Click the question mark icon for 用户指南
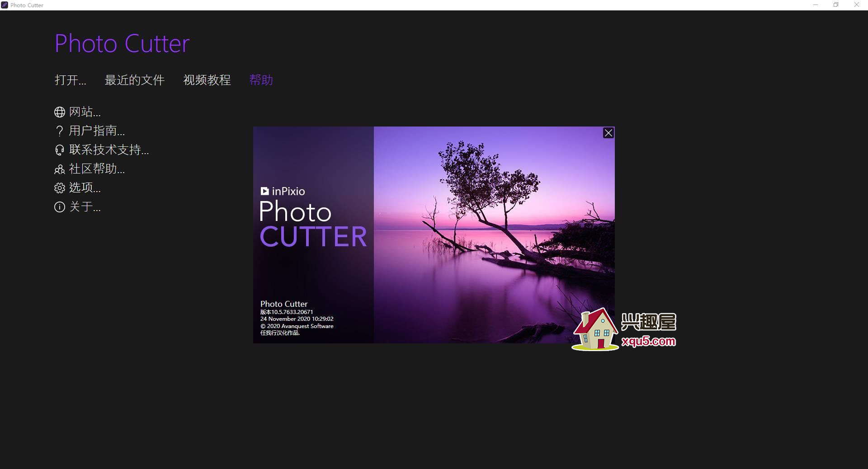This screenshot has height=469, width=868. [60, 131]
